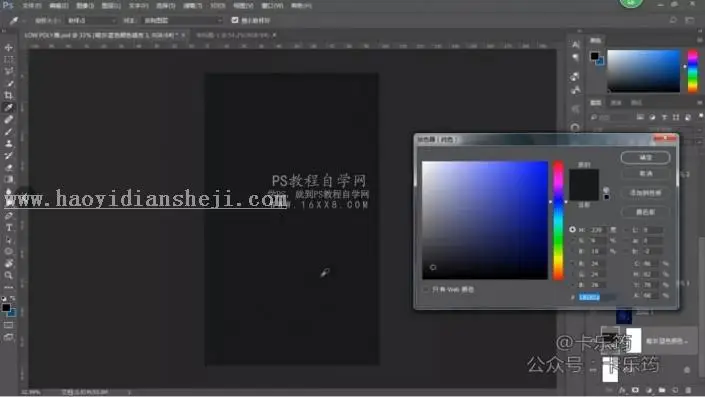Click the hex color input field

[x=597, y=297]
